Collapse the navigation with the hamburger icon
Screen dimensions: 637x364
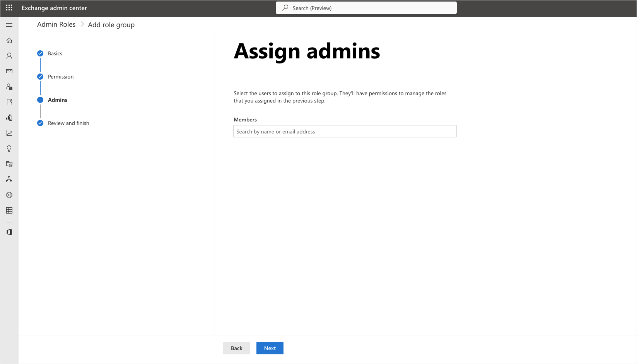pos(9,25)
